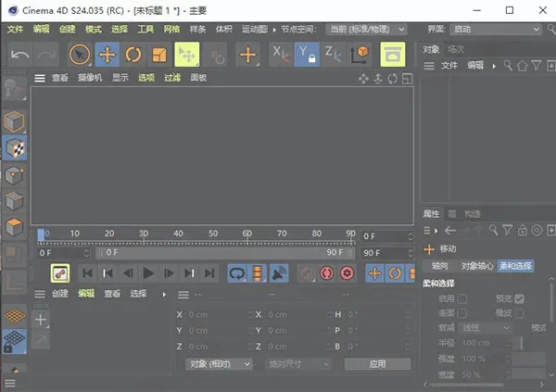Viewport: 556px width, 392px height.
Task: Enable the 启用 checkbox in soft selection
Action: click(462, 299)
